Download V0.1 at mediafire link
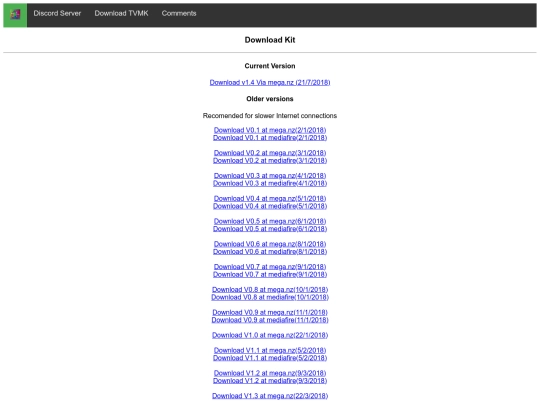Viewport: 540px width, 405px height. [270, 138]
